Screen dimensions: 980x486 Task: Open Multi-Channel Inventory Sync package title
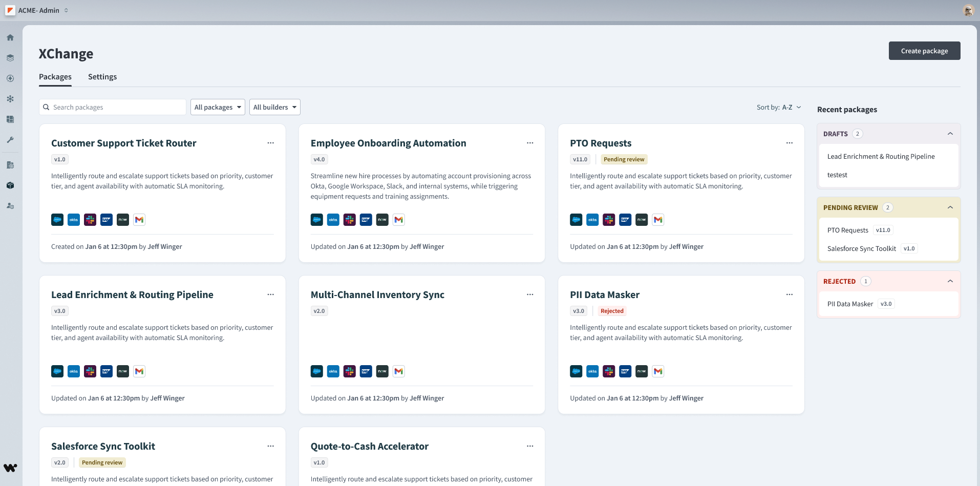click(377, 294)
